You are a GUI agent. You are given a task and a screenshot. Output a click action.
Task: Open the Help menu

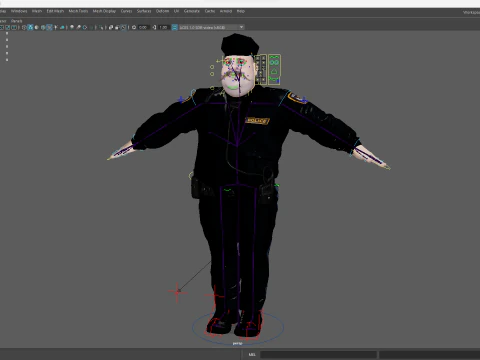coord(241,11)
